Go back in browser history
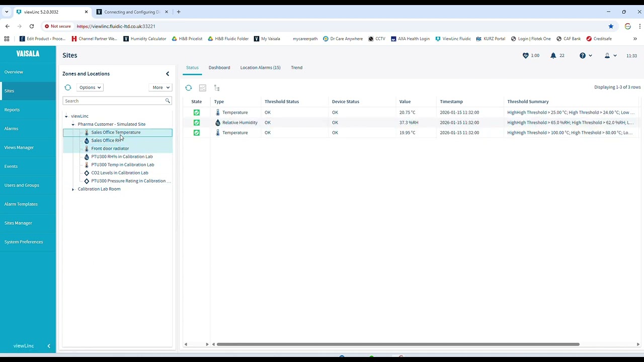 [7, 26]
